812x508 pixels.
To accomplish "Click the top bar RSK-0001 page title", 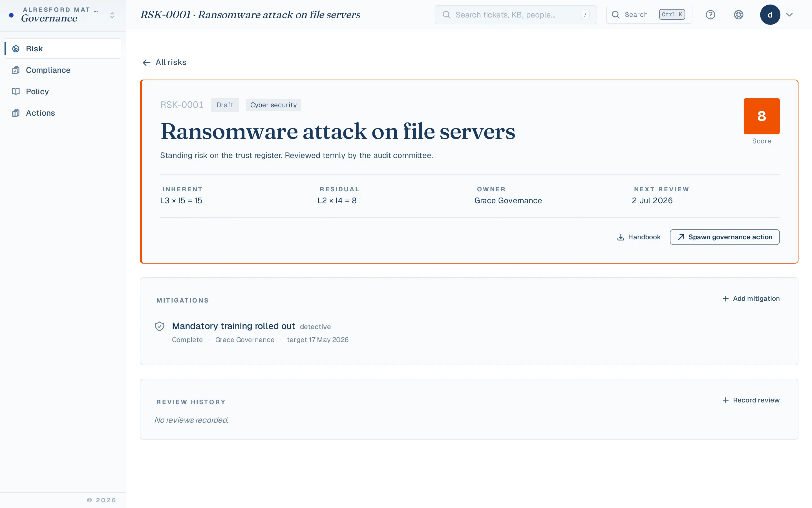I will tap(250, 15).
